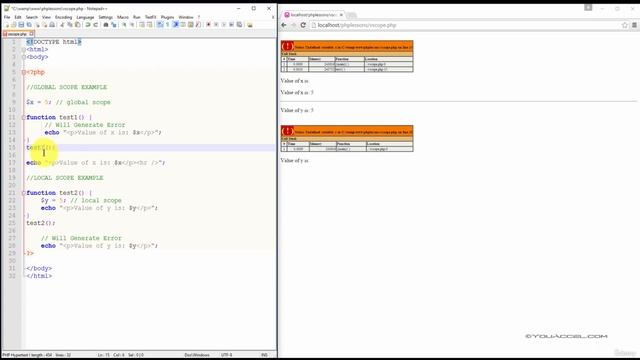Collapse the html tag fold on line 2

point(24,49)
